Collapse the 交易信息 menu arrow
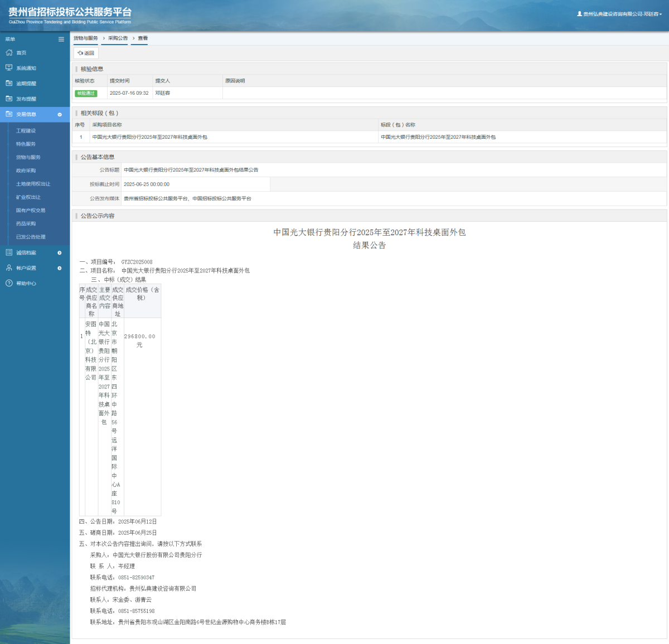The image size is (669, 644). point(60,114)
